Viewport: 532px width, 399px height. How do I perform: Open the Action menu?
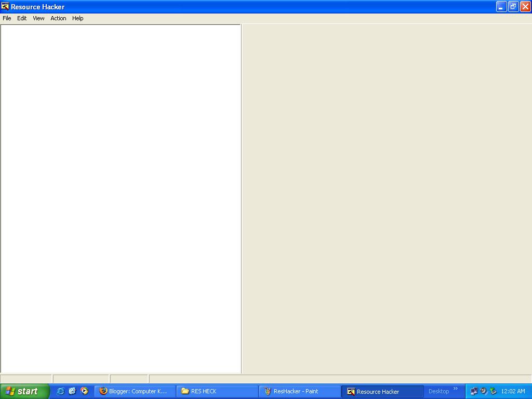[x=58, y=18]
